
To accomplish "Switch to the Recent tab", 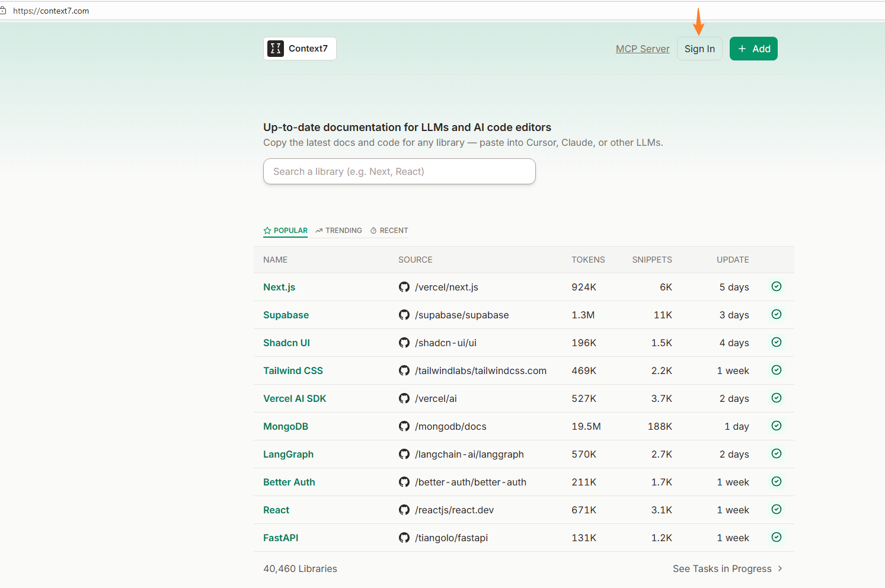I will 389,231.
